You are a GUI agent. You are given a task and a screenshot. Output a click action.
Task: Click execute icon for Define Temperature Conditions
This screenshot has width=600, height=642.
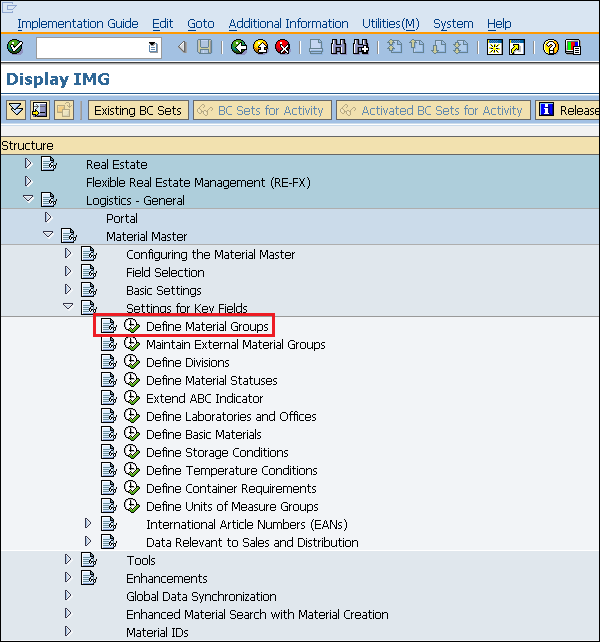pos(132,470)
